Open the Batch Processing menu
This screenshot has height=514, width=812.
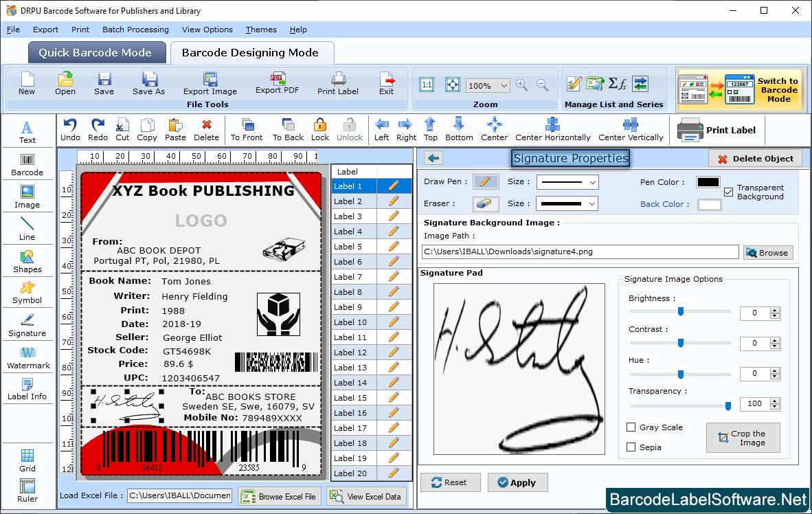coord(136,30)
